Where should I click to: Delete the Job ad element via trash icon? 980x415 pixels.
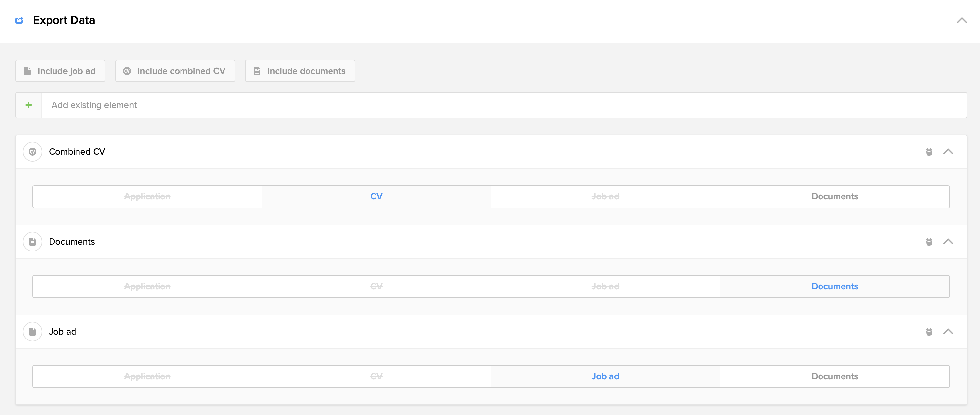[x=929, y=331]
